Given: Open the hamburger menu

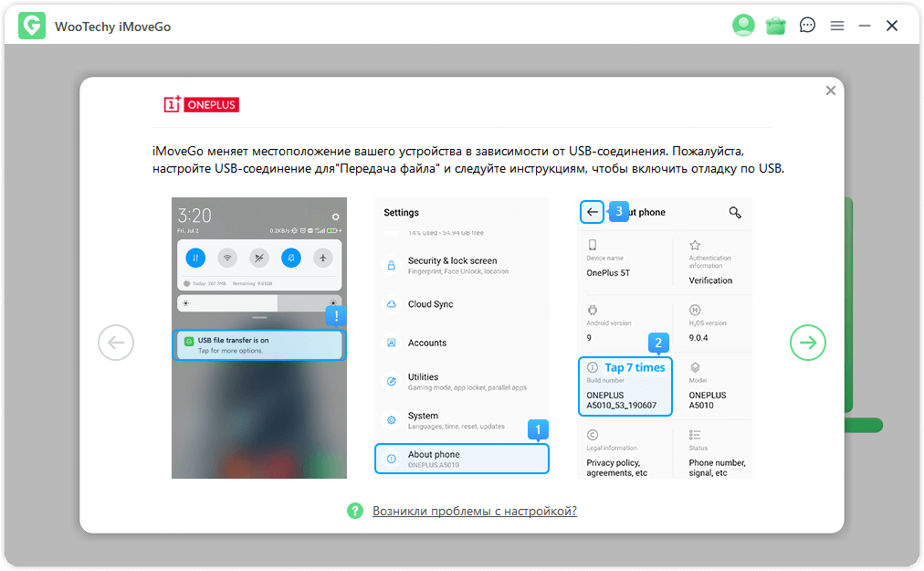Looking at the screenshot, I should [837, 25].
